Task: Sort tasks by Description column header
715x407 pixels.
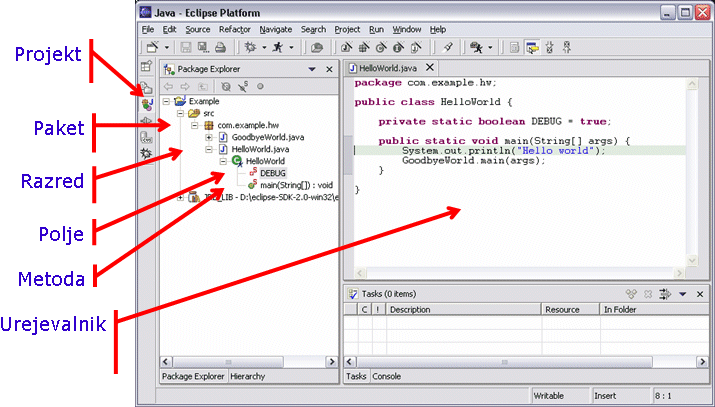Action: click(x=463, y=309)
